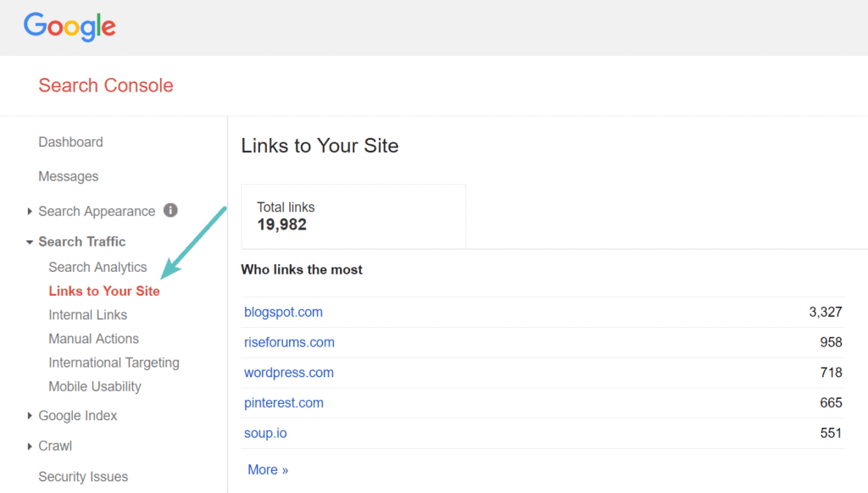
Task: Click the Google logo
Action: click(x=70, y=26)
